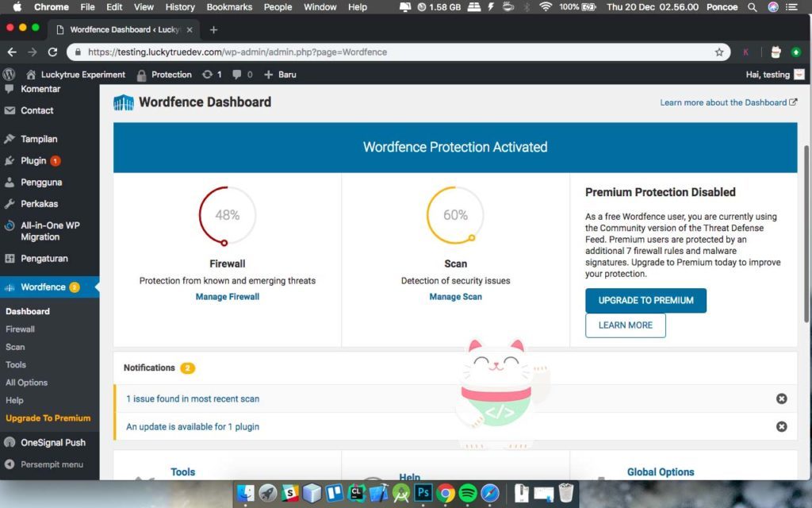The width and height of the screenshot is (812, 508).
Task: Open Komentar in the sidebar
Action: (40, 89)
